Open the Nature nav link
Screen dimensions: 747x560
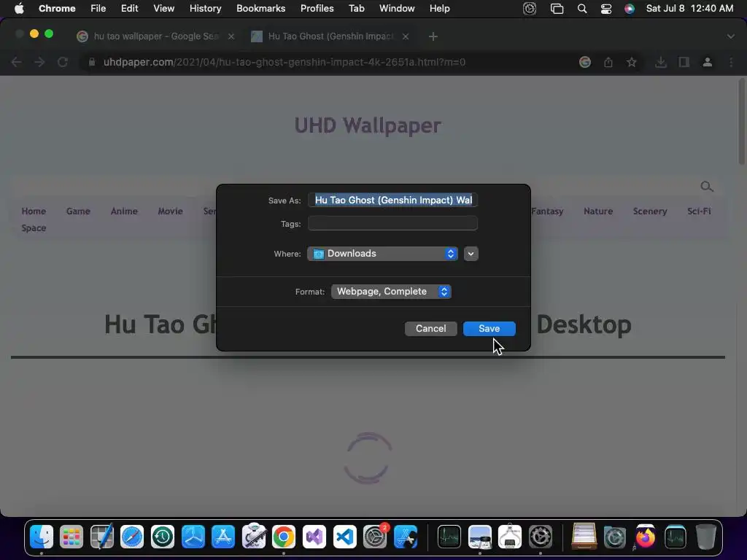(598, 211)
